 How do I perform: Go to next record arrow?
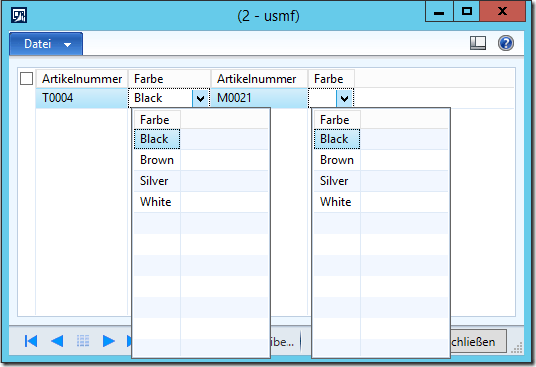pos(108,341)
